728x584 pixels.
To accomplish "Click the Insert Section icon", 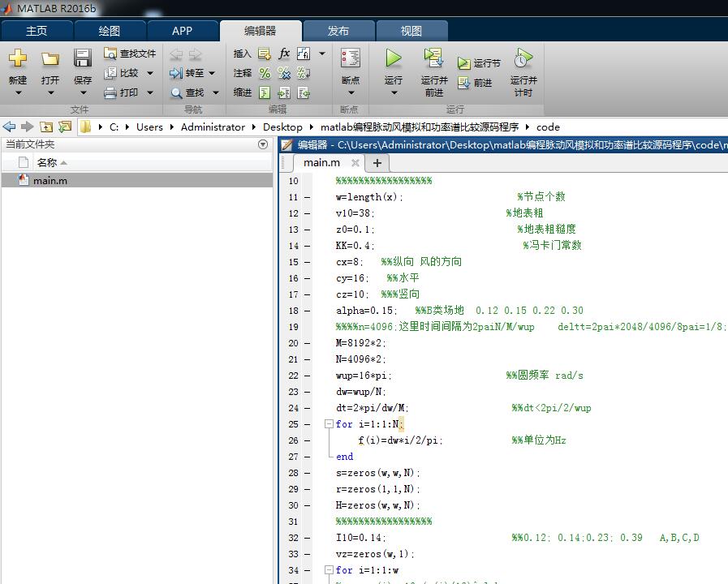I will pos(265,54).
